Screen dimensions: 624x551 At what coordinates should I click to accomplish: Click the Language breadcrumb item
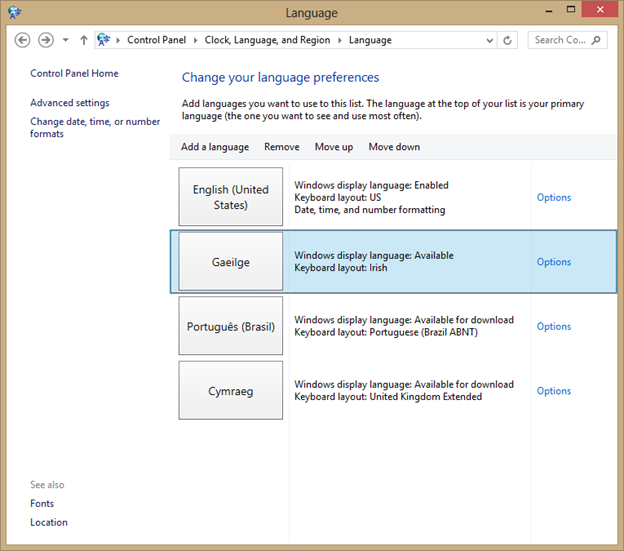[370, 40]
